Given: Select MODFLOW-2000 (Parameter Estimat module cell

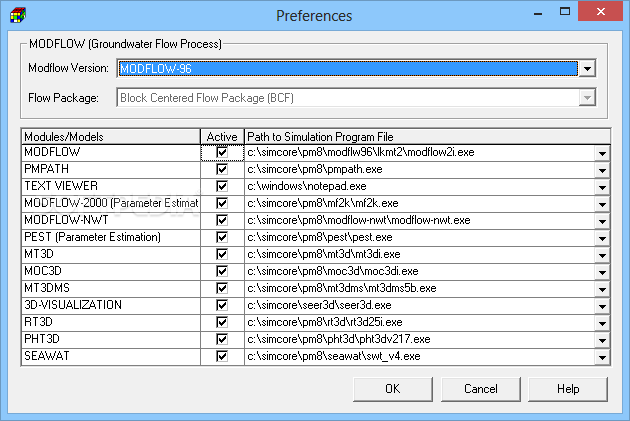Looking at the screenshot, I should pos(111,203).
